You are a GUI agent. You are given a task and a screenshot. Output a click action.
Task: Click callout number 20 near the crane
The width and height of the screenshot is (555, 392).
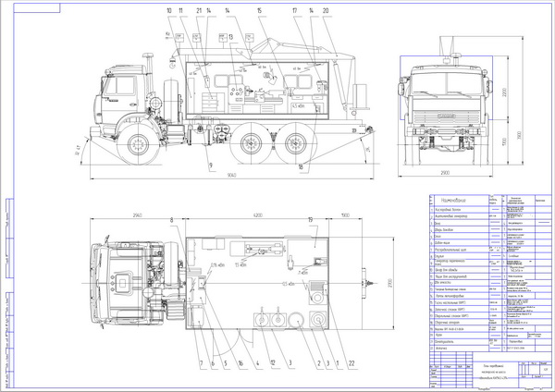pyautogui.click(x=324, y=9)
